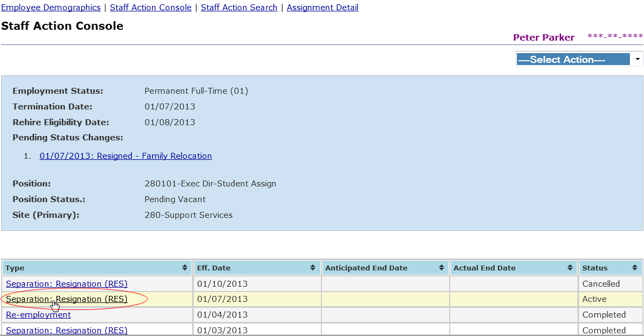Open the Assignment Detail page

pyautogui.click(x=322, y=8)
